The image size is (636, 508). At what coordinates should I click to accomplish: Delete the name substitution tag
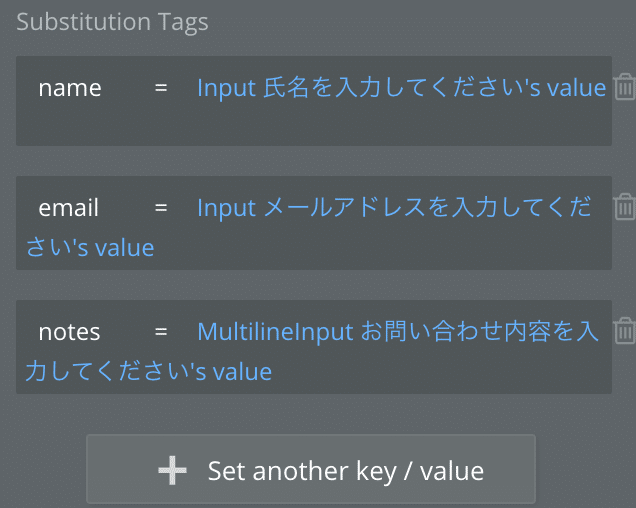tap(624, 88)
